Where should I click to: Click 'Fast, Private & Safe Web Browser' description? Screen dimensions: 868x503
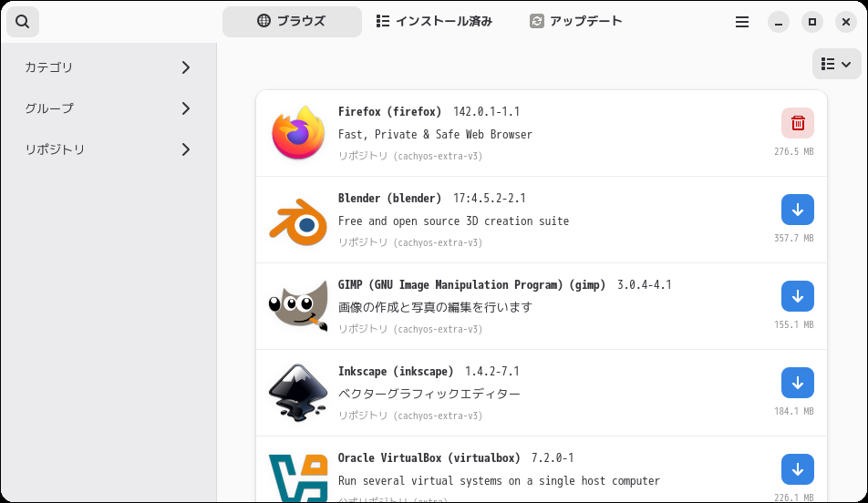(x=435, y=135)
